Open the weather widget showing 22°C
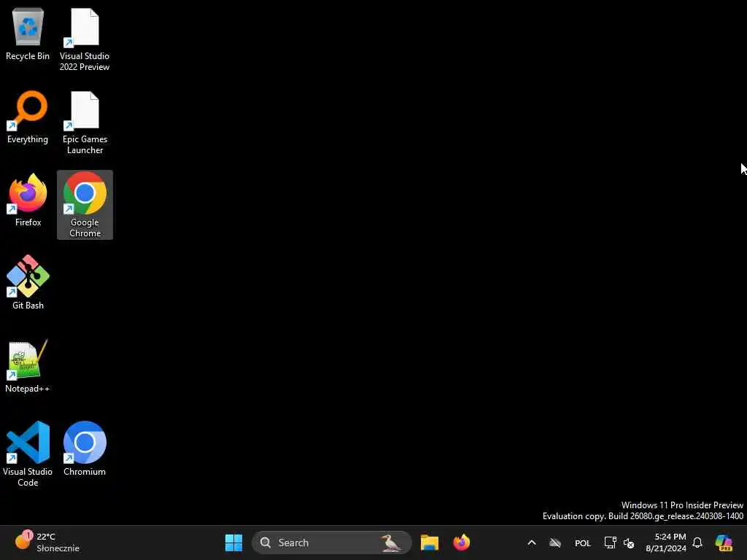The height and width of the screenshot is (560, 747). pos(47,542)
